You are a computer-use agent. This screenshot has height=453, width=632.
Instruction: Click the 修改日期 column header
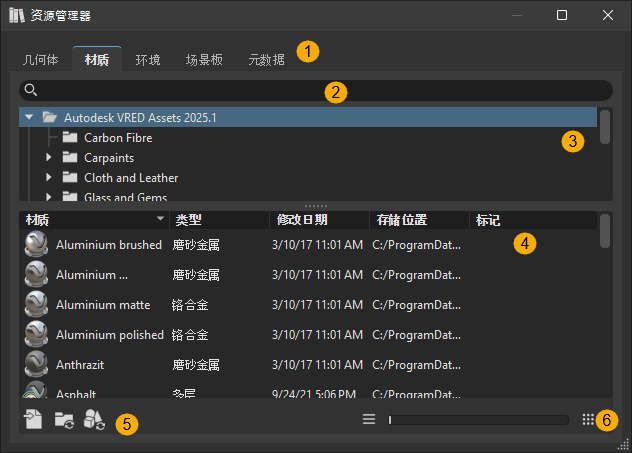coord(320,220)
